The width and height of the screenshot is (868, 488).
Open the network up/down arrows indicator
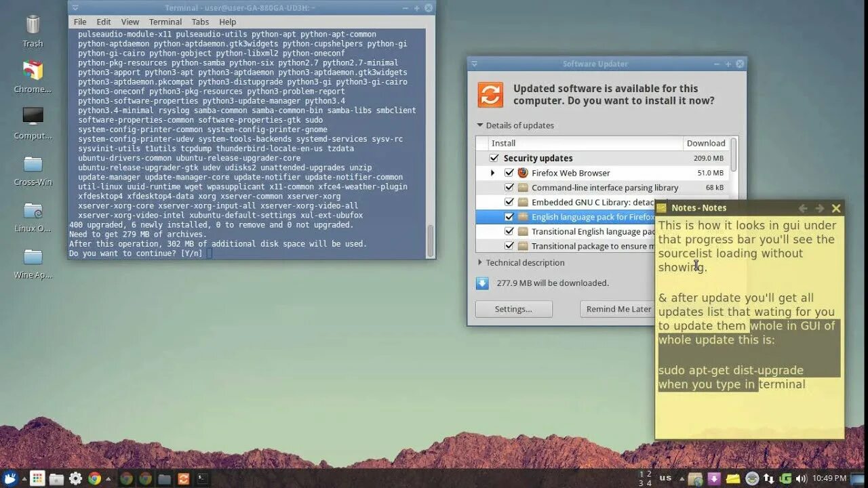(769, 479)
